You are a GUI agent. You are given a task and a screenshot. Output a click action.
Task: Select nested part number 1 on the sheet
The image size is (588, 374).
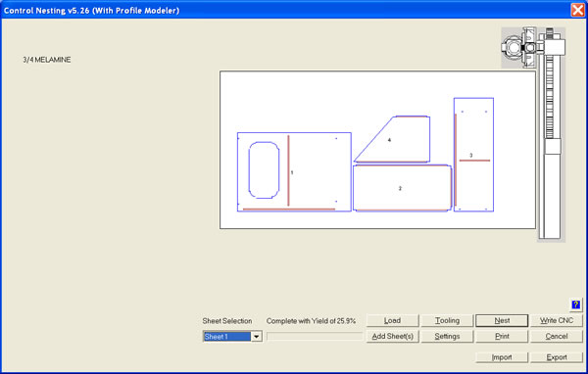tap(294, 172)
